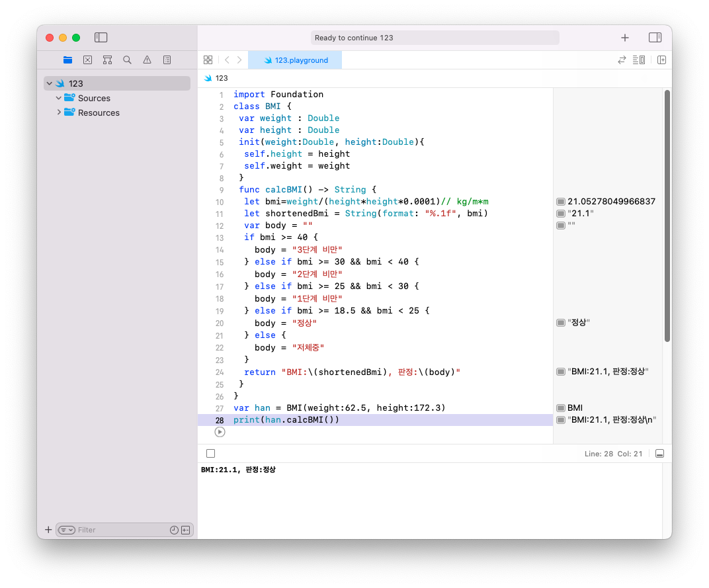Click the 123 breadcrumb in jump bar

[216, 78]
